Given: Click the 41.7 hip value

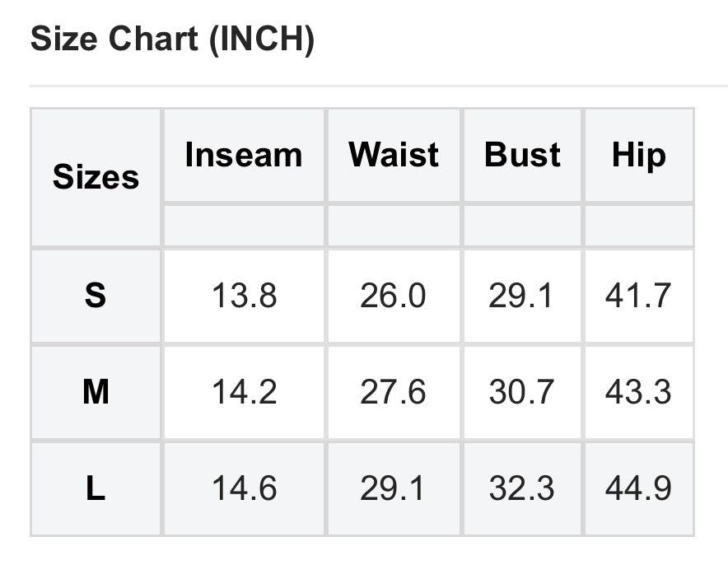Looking at the screenshot, I should (x=638, y=296).
